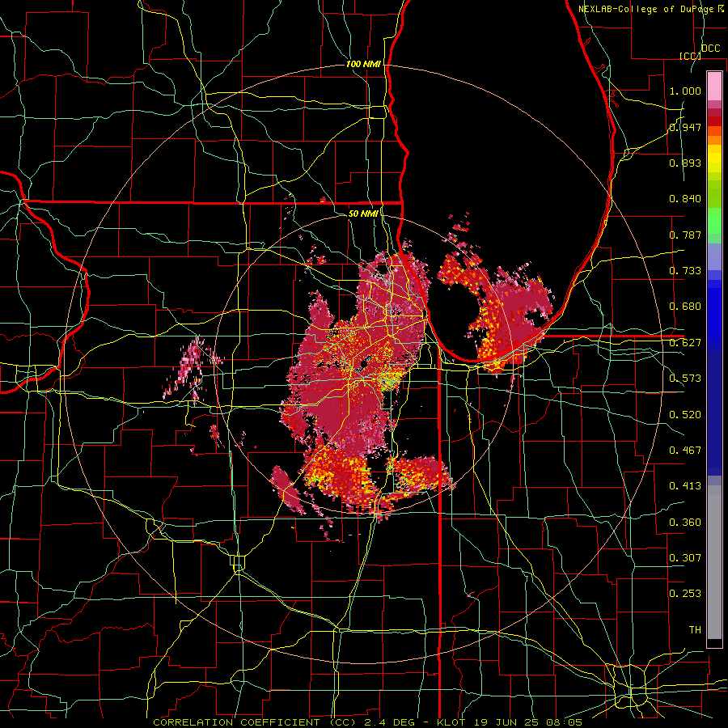Click the 0.360 scale value
Image resolution: width=728 pixels, height=728 pixels.
(x=685, y=523)
